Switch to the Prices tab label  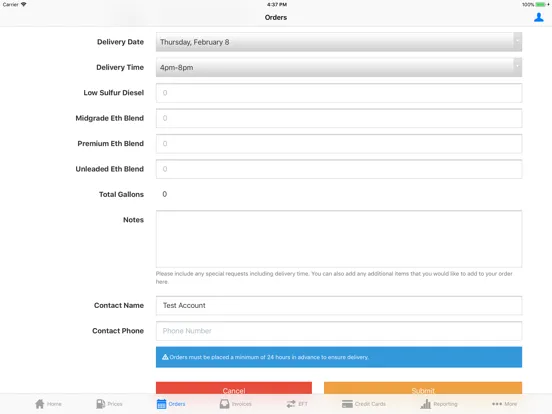tap(115, 404)
